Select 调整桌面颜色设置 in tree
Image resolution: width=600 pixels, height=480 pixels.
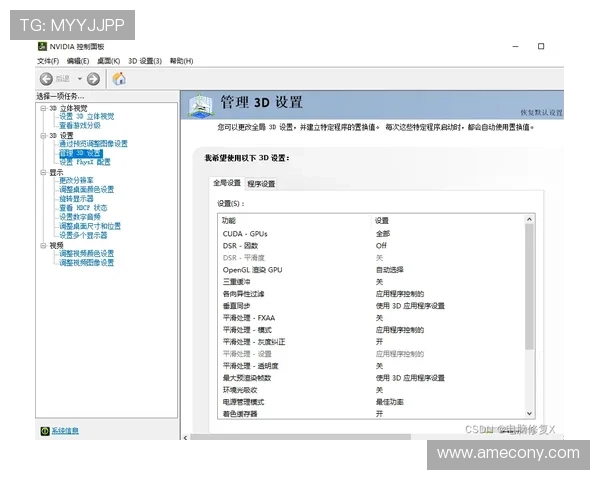(x=86, y=189)
